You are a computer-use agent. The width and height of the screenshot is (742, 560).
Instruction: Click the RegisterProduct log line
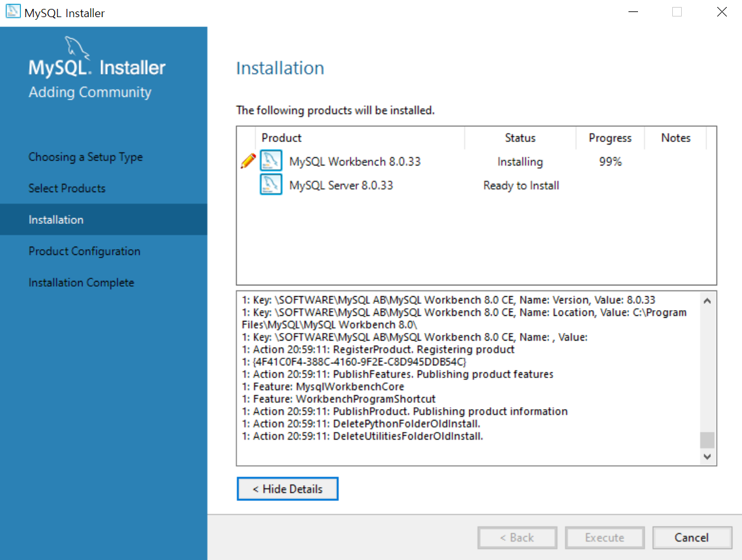coord(378,349)
